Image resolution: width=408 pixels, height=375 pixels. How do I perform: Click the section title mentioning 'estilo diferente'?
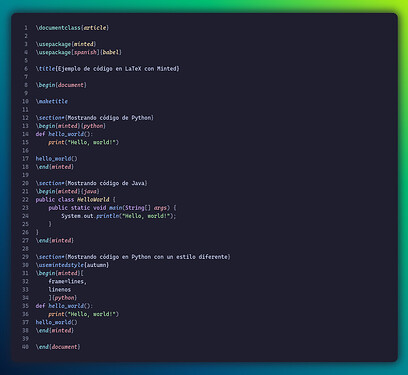tap(148, 257)
